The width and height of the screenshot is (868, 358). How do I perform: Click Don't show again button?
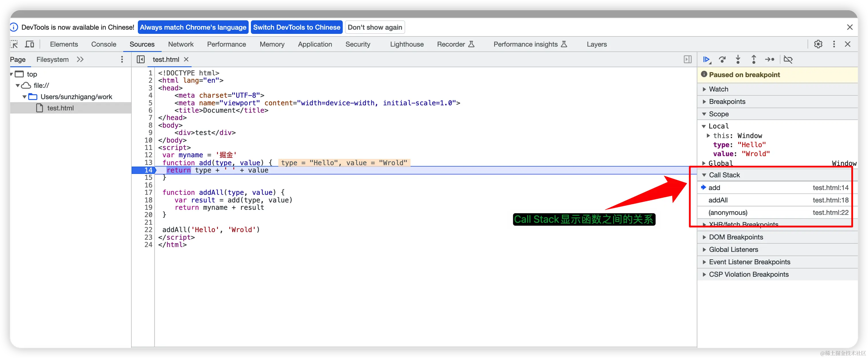pos(375,27)
